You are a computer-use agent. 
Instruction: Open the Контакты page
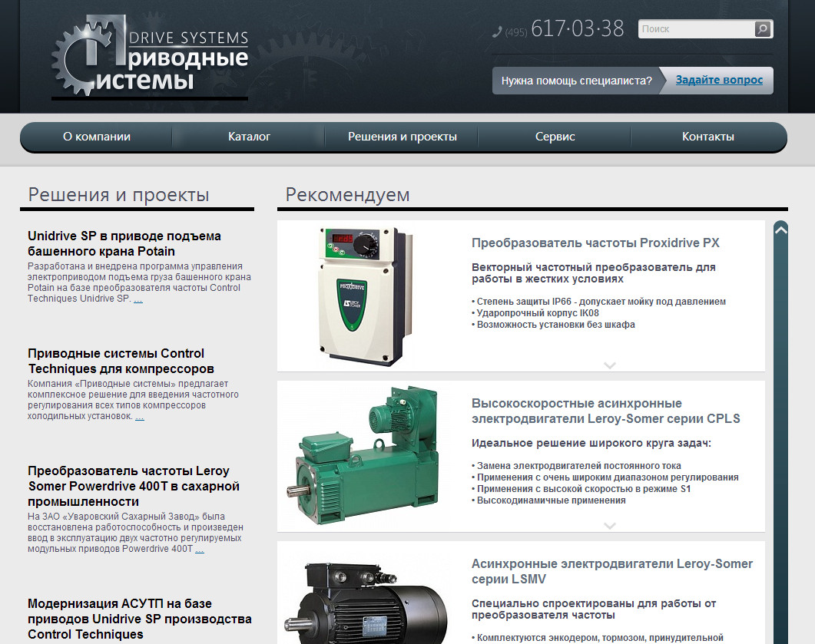707,137
